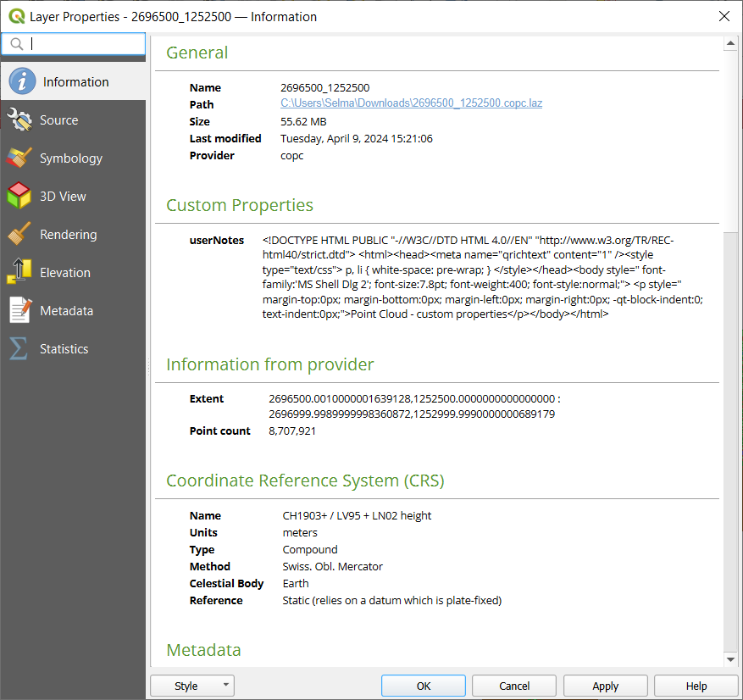
Task: Select the Symbology paintbrush icon
Action: [19, 158]
